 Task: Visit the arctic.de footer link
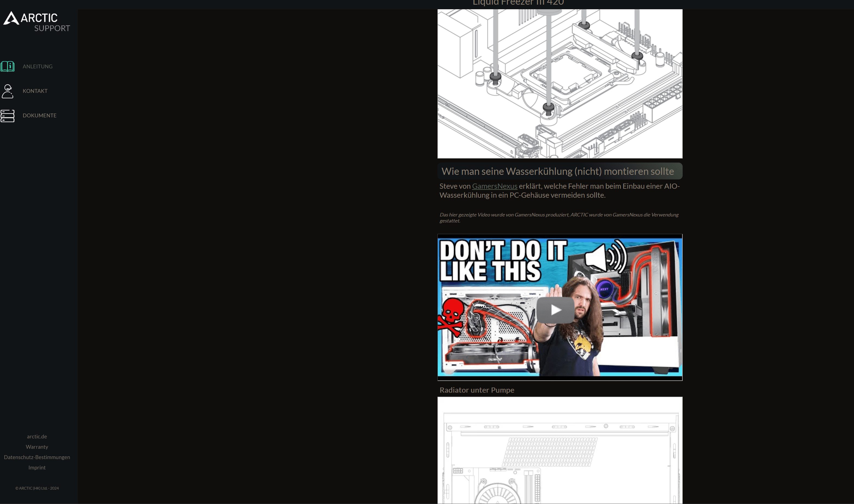(x=37, y=436)
